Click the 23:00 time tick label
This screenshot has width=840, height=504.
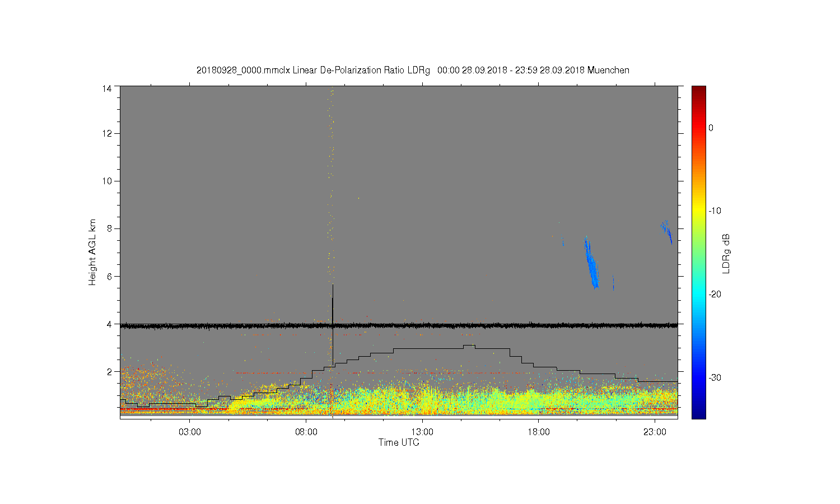coord(655,432)
